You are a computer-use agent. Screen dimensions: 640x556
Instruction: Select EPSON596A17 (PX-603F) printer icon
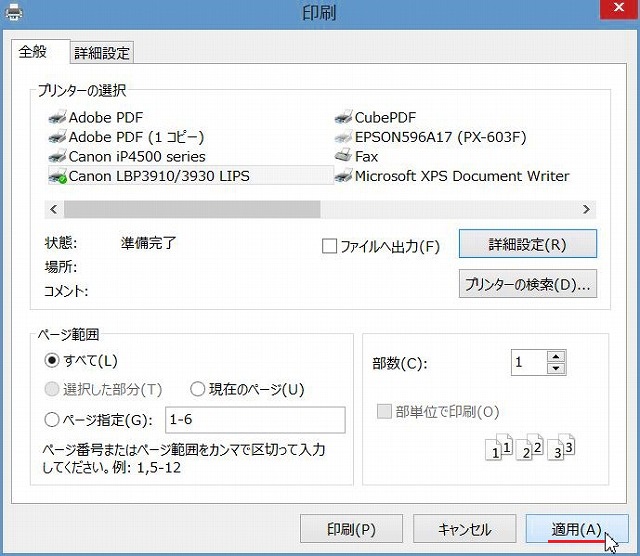(343, 137)
